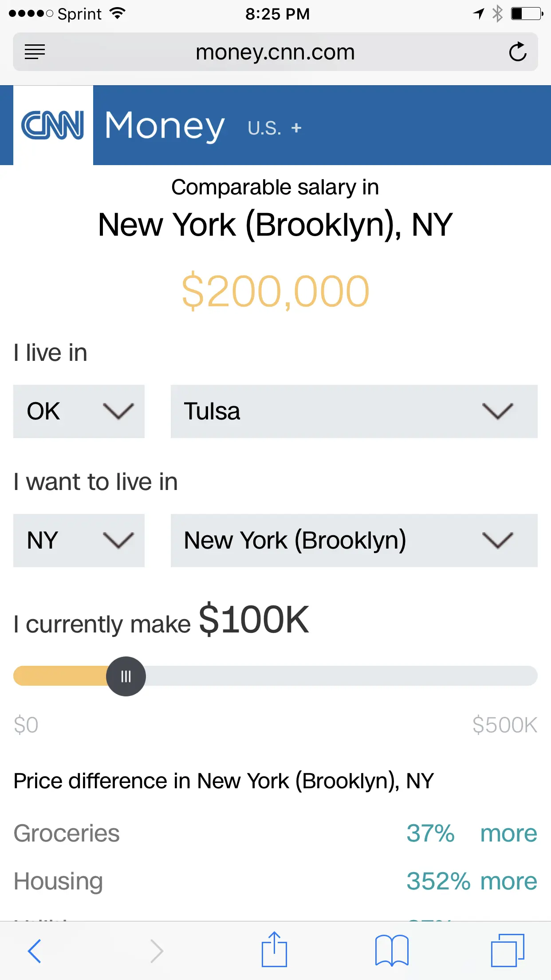
Task: Show open tabs in Safari
Action: tap(508, 951)
